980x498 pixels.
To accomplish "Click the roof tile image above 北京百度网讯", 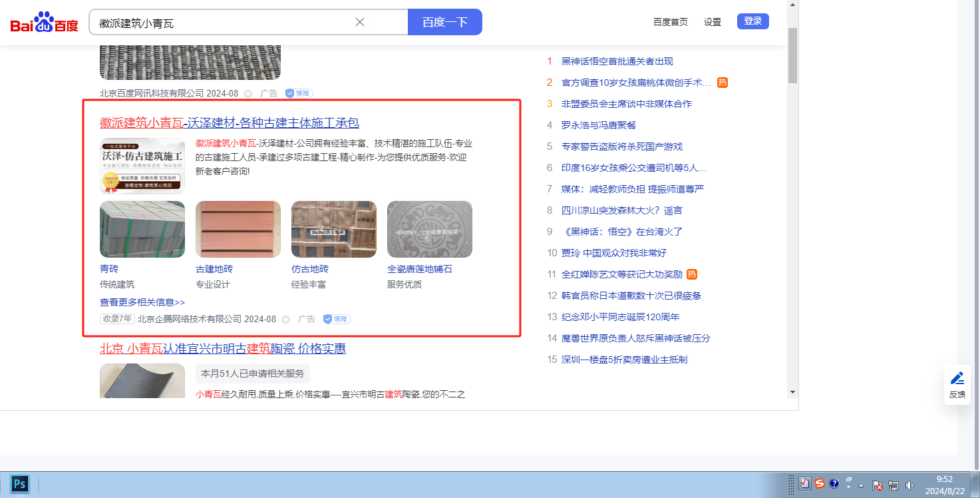I will 190,63.
